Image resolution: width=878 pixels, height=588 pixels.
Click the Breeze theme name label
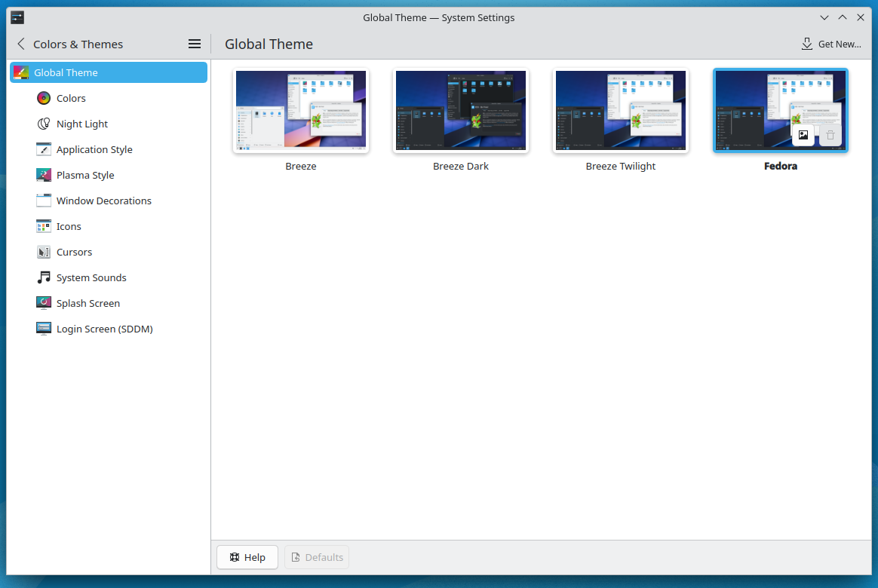[x=301, y=166]
